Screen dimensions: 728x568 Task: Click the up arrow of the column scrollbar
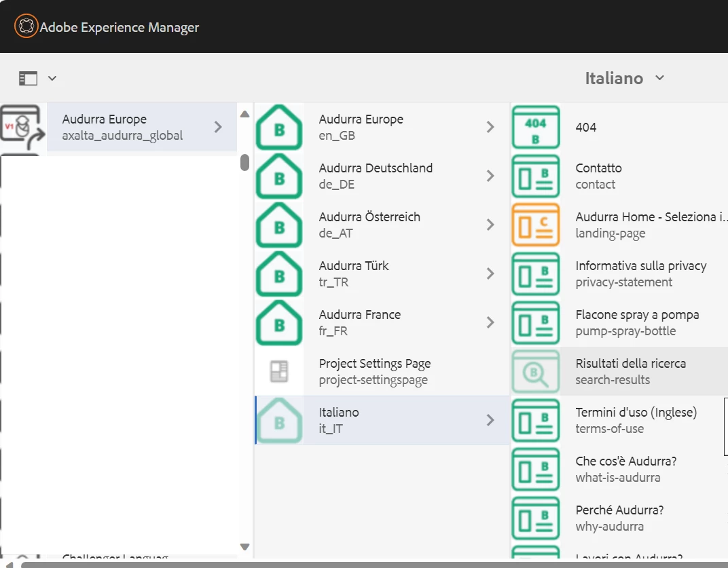pos(244,114)
